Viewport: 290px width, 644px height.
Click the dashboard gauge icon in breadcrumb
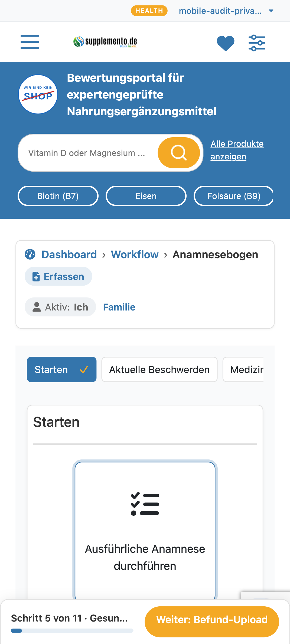[x=30, y=254]
